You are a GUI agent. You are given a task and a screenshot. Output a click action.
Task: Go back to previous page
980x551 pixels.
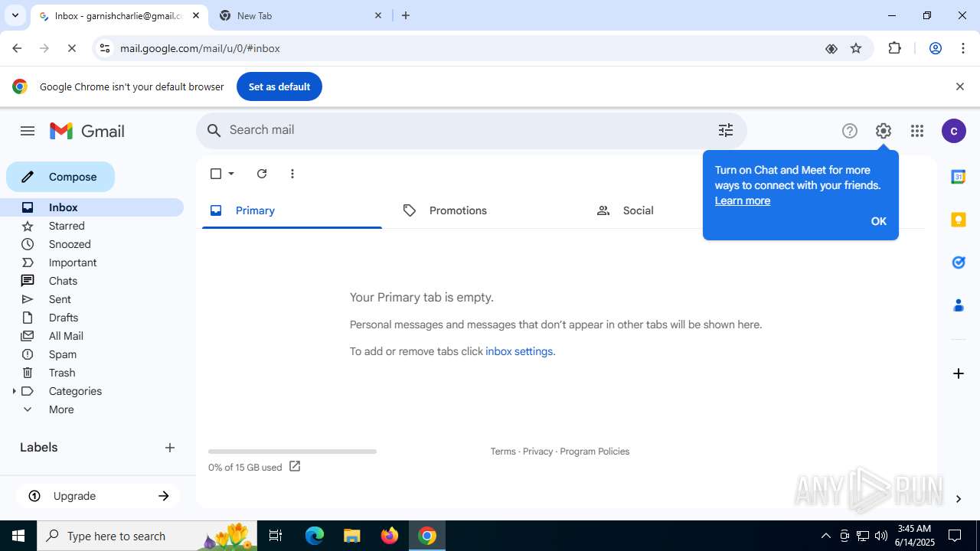click(x=17, y=48)
